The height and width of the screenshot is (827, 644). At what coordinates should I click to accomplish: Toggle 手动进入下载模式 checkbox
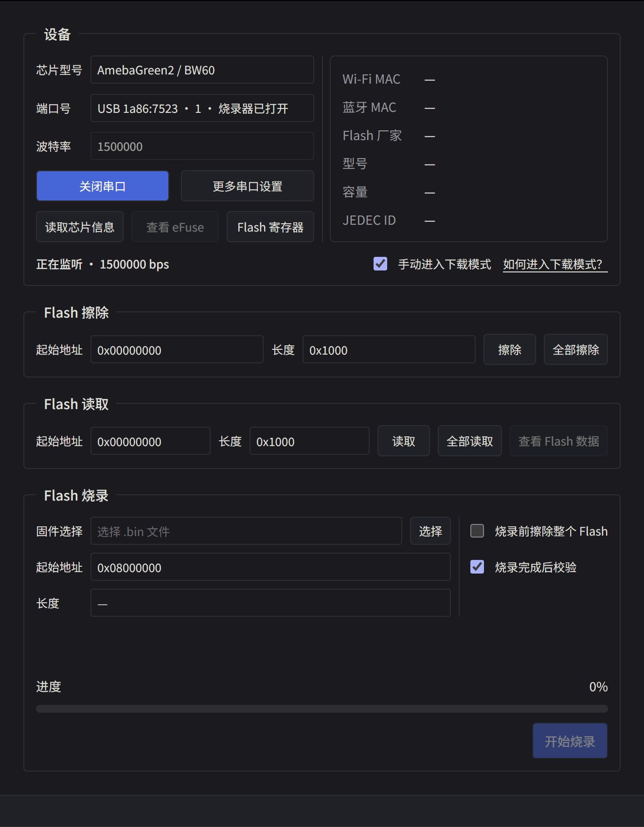pos(380,264)
